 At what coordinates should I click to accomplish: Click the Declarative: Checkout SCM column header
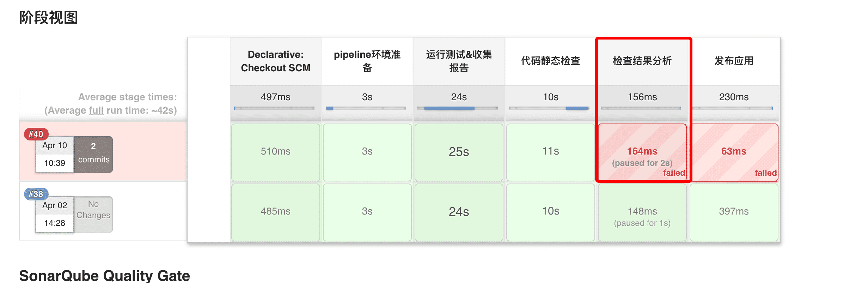tap(275, 61)
